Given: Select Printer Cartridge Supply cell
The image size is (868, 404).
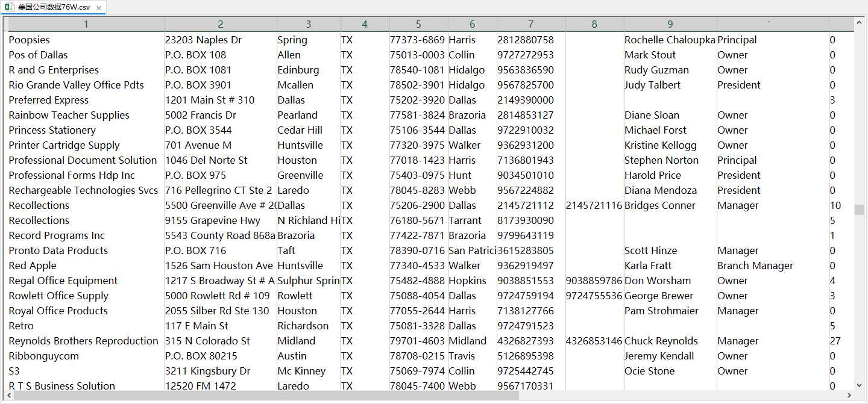Looking at the screenshot, I should coord(86,145).
